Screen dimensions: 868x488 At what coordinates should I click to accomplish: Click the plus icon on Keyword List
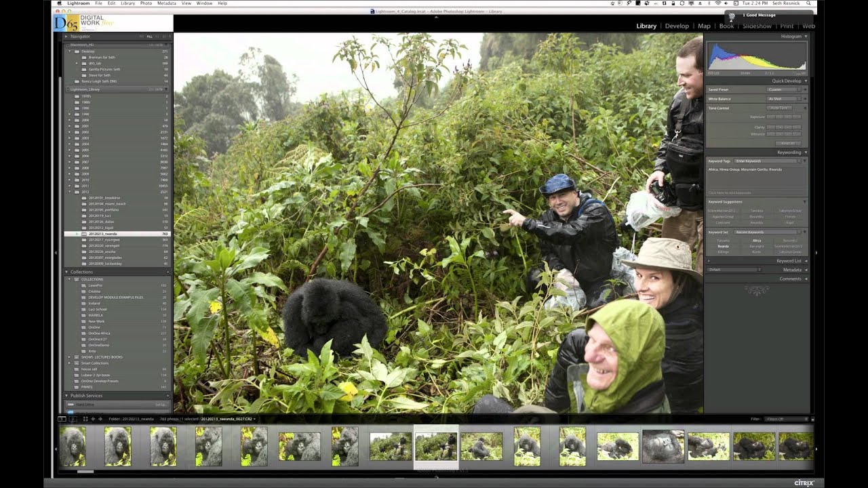(709, 261)
